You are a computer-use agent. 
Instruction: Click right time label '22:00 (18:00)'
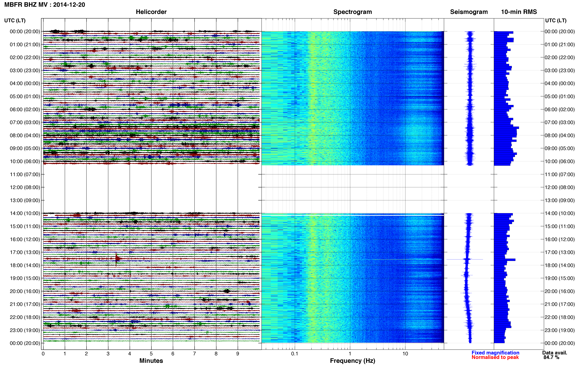(x=560, y=317)
